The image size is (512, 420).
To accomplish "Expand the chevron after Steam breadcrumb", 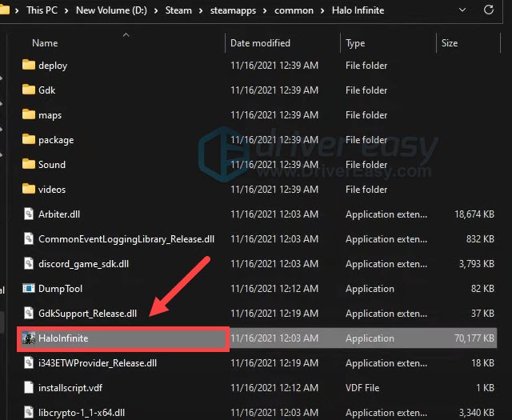I will pyautogui.click(x=201, y=10).
